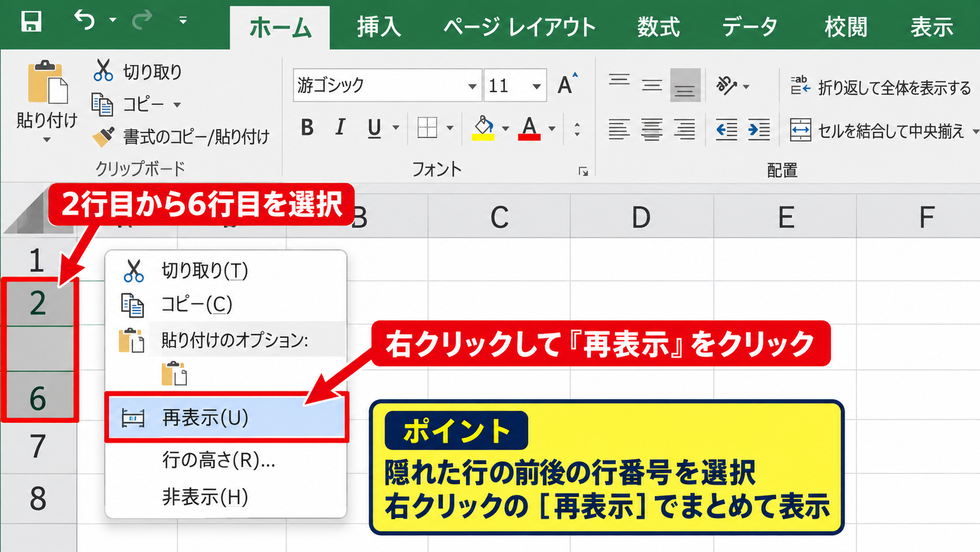Click the 貼り付け paste clipboard icon
980x552 pixels.
click(x=47, y=82)
